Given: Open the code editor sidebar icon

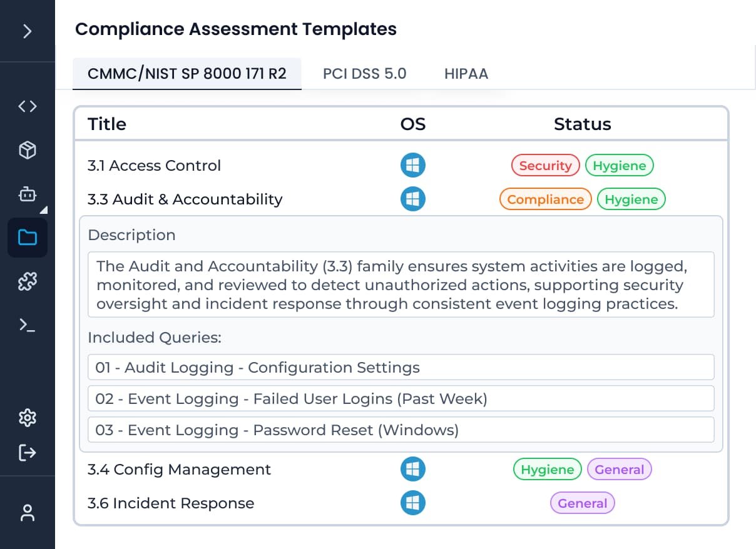Looking at the screenshot, I should point(28,106).
